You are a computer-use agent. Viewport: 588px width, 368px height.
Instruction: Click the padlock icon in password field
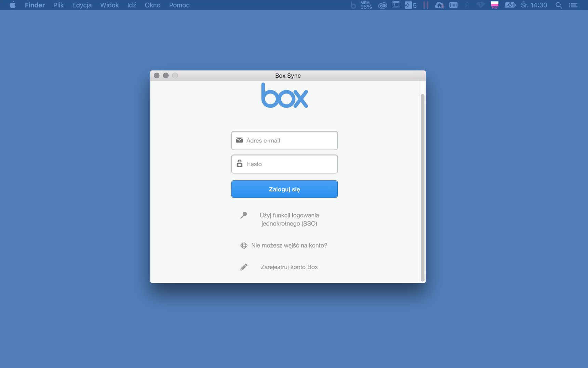click(240, 163)
